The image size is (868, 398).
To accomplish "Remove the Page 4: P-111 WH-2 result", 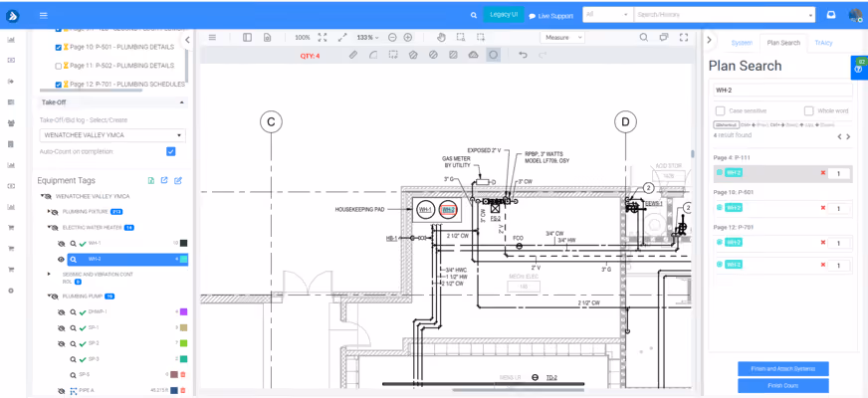I will coord(823,173).
